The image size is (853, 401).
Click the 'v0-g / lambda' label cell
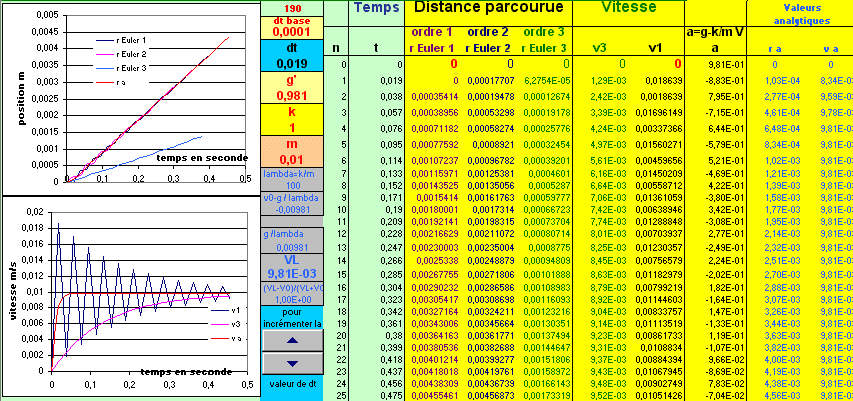point(292,198)
